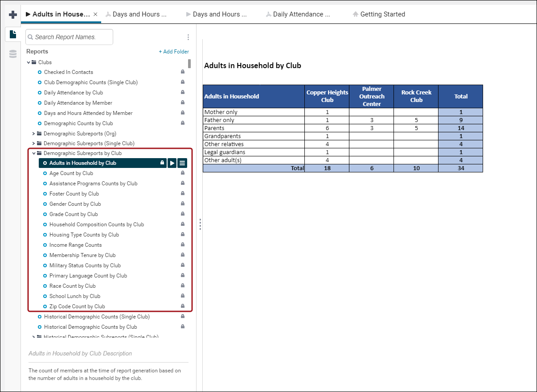Screen dimensions: 537x392
Task: Select Checked In Contacts report
Action: [x=69, y=72]
